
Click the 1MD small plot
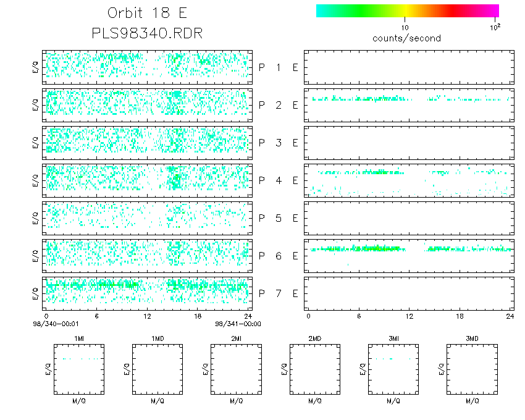tap(157, 369)
